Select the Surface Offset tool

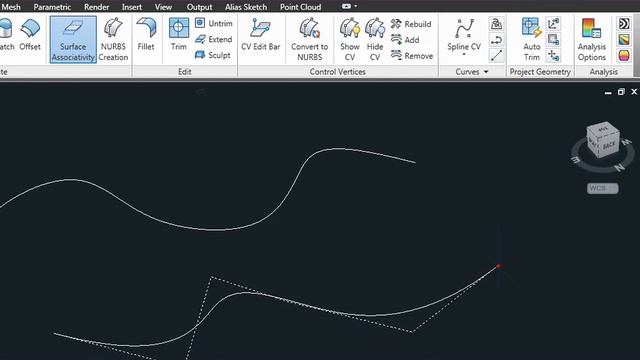pyautogui.click(x=30, y=35)
